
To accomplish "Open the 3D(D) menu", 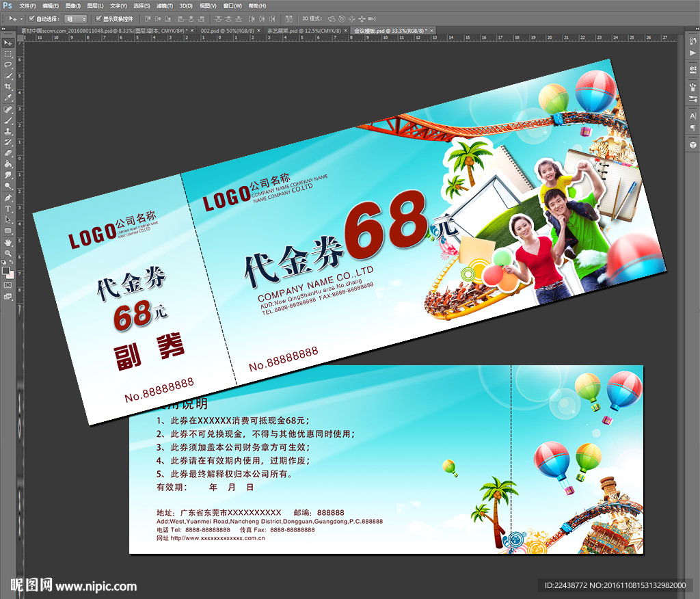I will pos(186,5).
